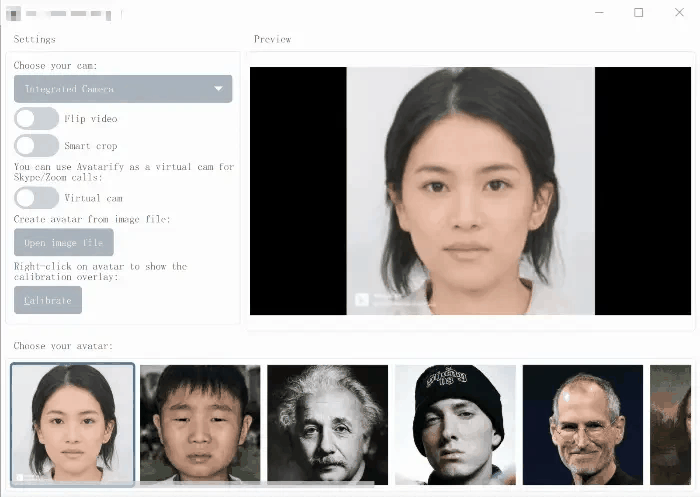Image resolution: width=700 pixels, height=497 pixels.
Task: Turn on the Virtual cam switch
Action: coord(36,198)
